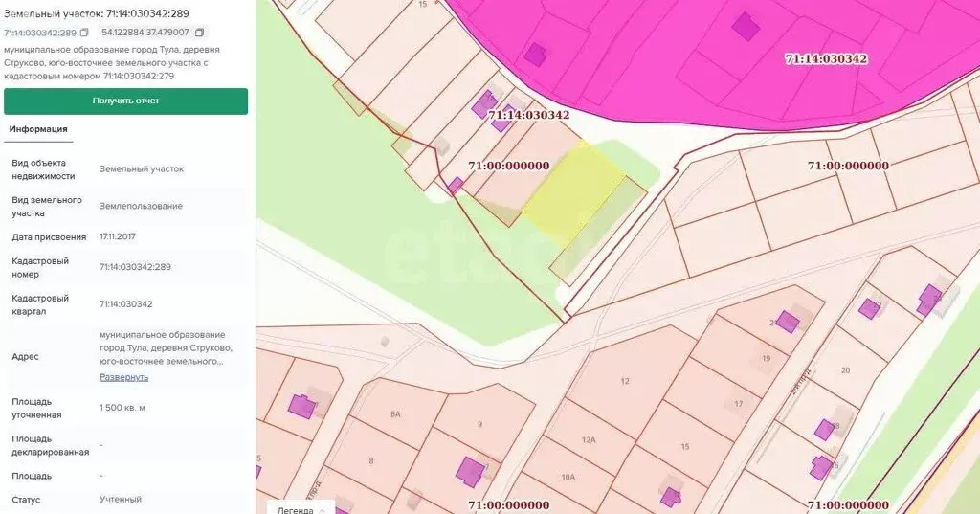Click the purple building on parcel 9
Screen dimensions: 980x514
(469, 471)
